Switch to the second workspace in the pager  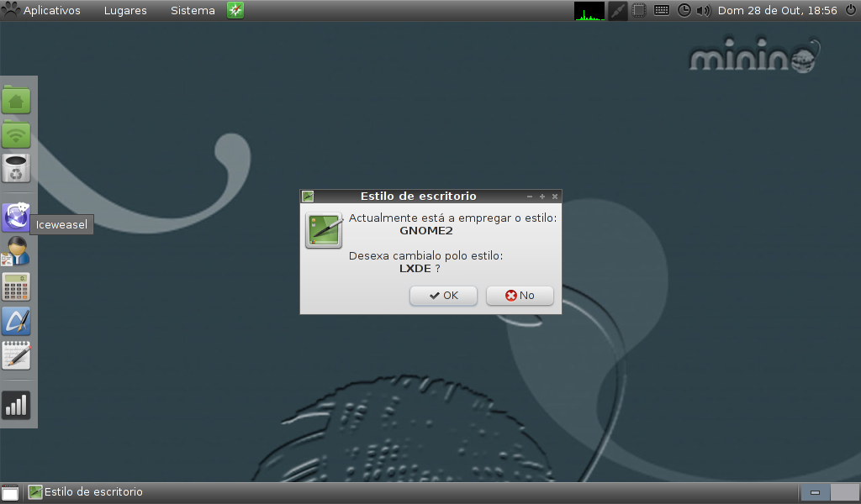point(843,492)
